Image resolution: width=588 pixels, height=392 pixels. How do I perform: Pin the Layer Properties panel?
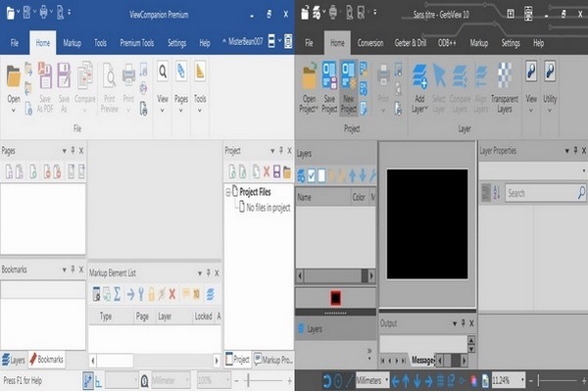click(575, 150)
